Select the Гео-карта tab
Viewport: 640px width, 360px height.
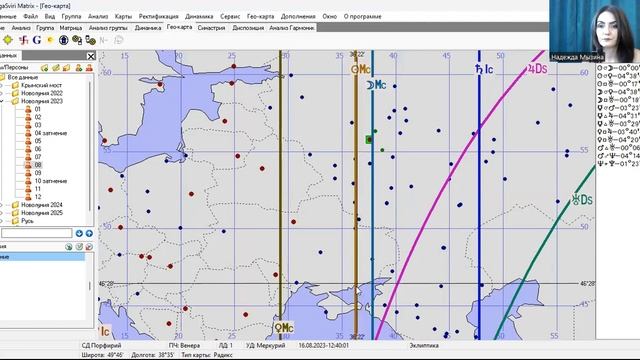(180, 27)
